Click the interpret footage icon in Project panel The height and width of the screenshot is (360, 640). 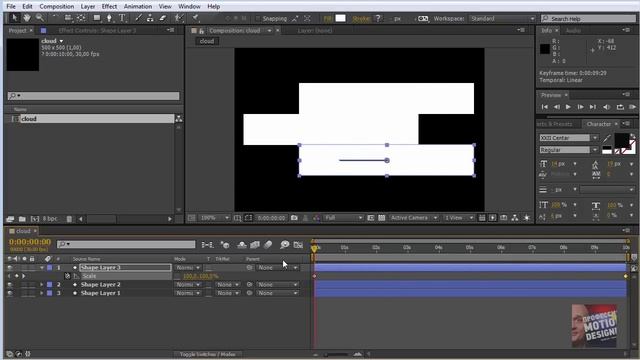(x=10, y=219)
